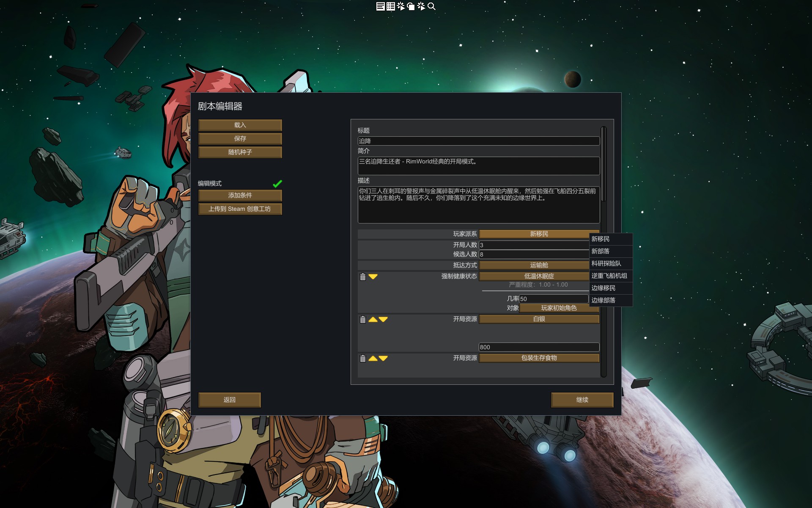Move the 白银 resource entry up
The width and height of the screenshot is (812, 508).
coord(373,319)
